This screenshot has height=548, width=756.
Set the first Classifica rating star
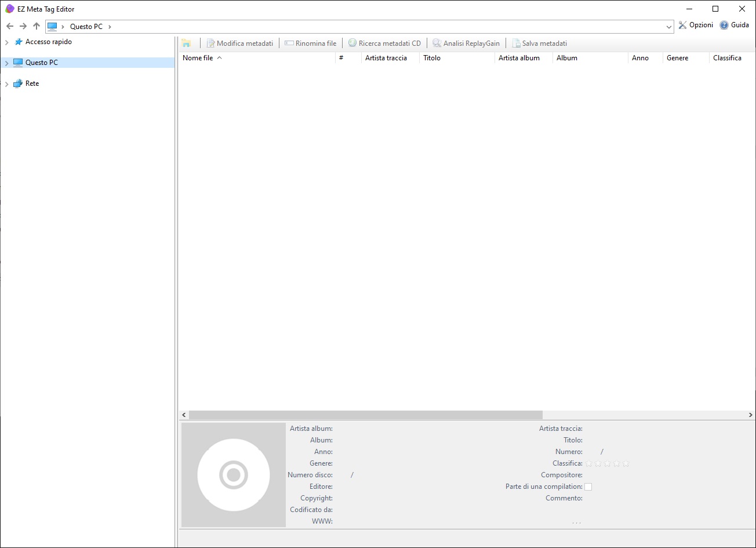pos(588,463)
